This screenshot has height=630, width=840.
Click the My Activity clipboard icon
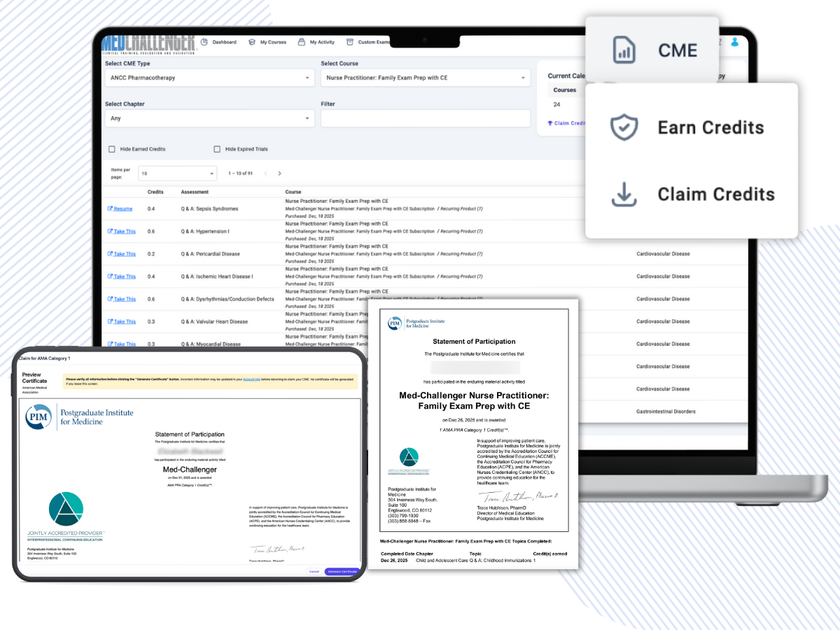pos(301,41)
